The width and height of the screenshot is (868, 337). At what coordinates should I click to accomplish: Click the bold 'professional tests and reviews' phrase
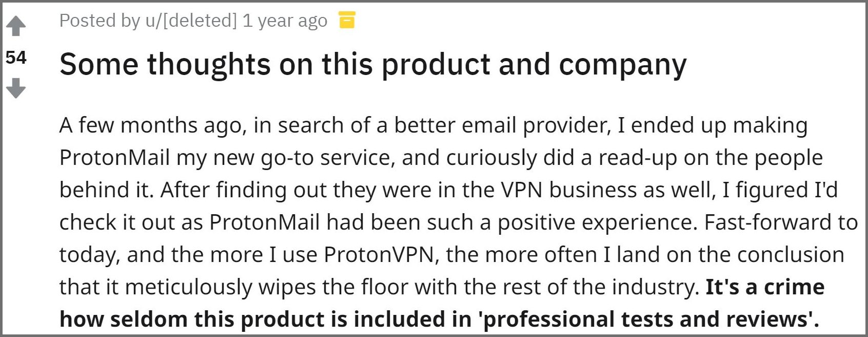(645, 319)
